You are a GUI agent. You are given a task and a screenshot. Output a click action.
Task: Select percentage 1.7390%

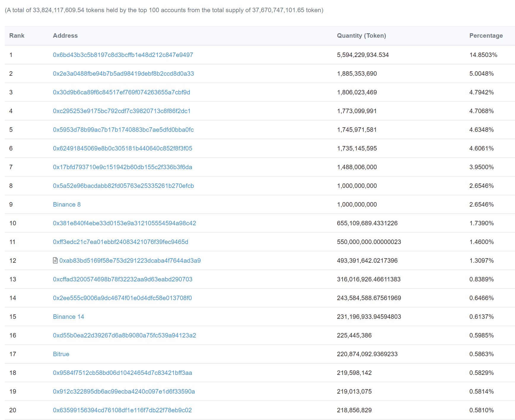click(x=481, y=223)
